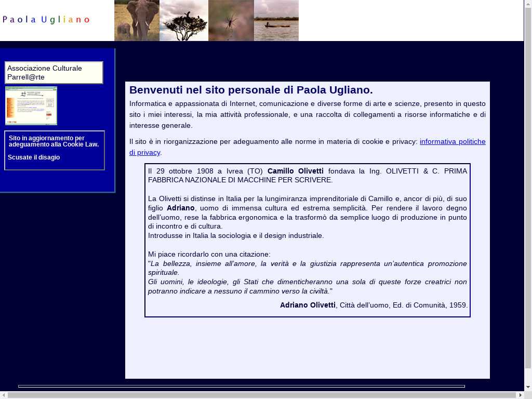The height and width of the screenshot is (399, 532).
Task: Open informativa politiche di privacy link
Action: click(453, 141)
